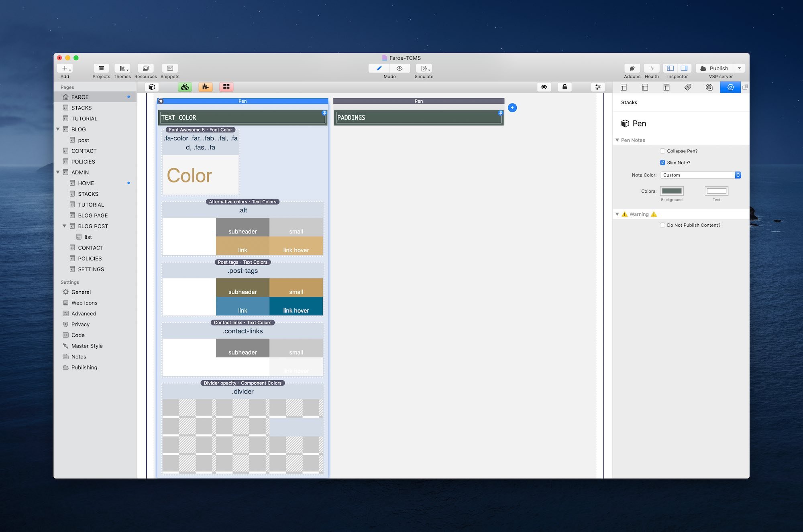Screen dimensions: 803x532
Task: Check Do Not Publish Content option
Action: [x=662, y=225]
